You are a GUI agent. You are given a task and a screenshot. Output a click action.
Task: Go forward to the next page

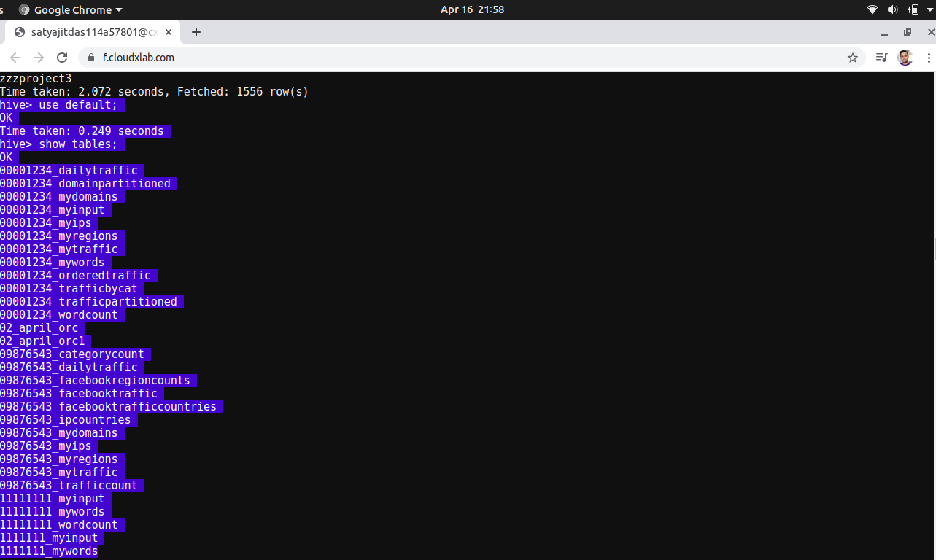click(x=39, y=58)
